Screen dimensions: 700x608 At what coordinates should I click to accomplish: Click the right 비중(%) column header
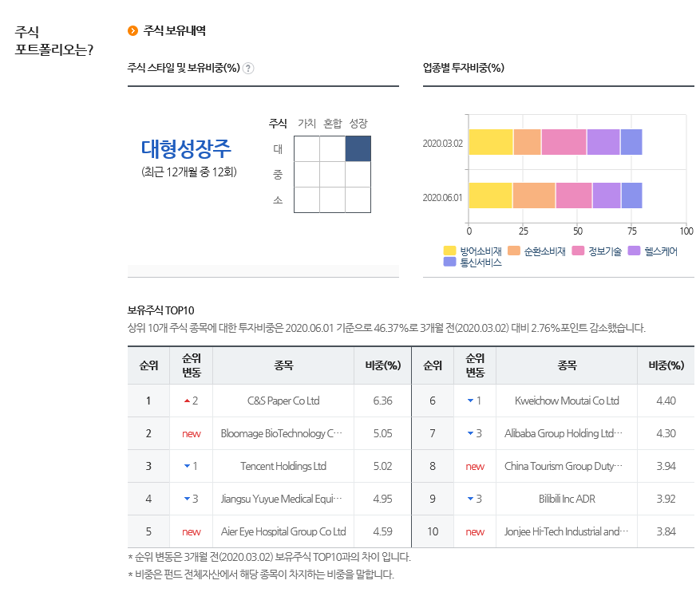click(666, 365)
